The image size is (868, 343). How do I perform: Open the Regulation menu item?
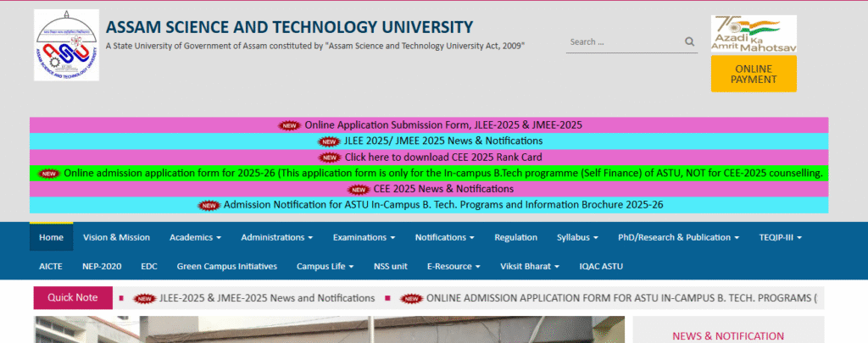point(516,237)
